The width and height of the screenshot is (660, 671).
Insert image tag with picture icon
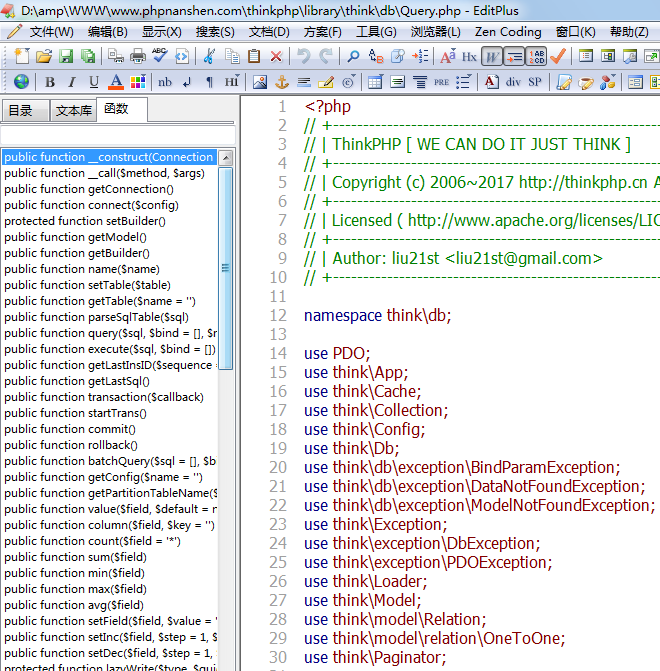tap(260, 81)
